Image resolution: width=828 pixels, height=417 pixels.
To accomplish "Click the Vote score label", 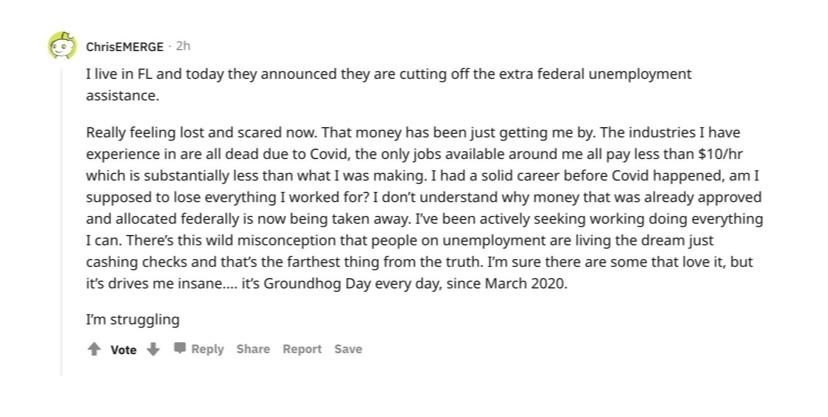I will click(123, 350).
